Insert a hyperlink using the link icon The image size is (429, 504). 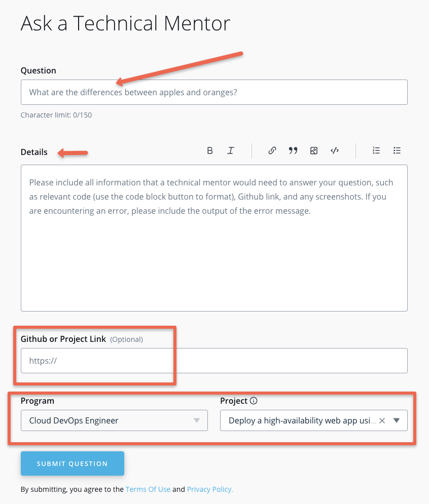pos(272,150)
